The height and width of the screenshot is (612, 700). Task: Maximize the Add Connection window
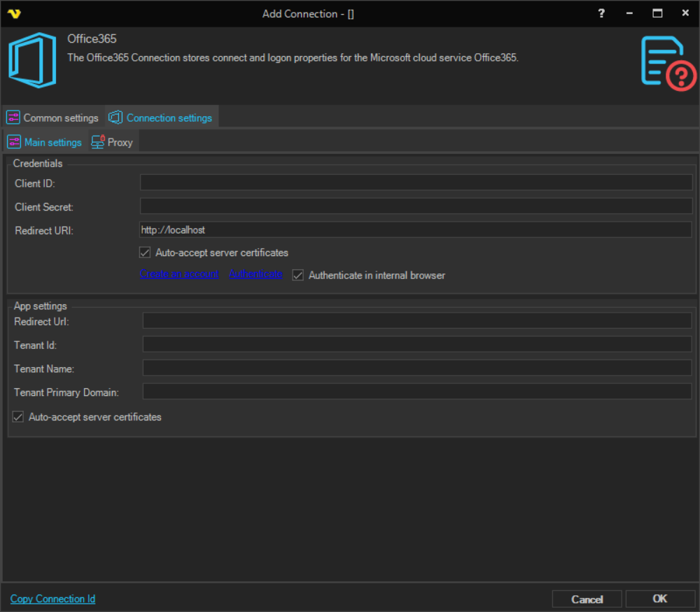pos(657,13)
